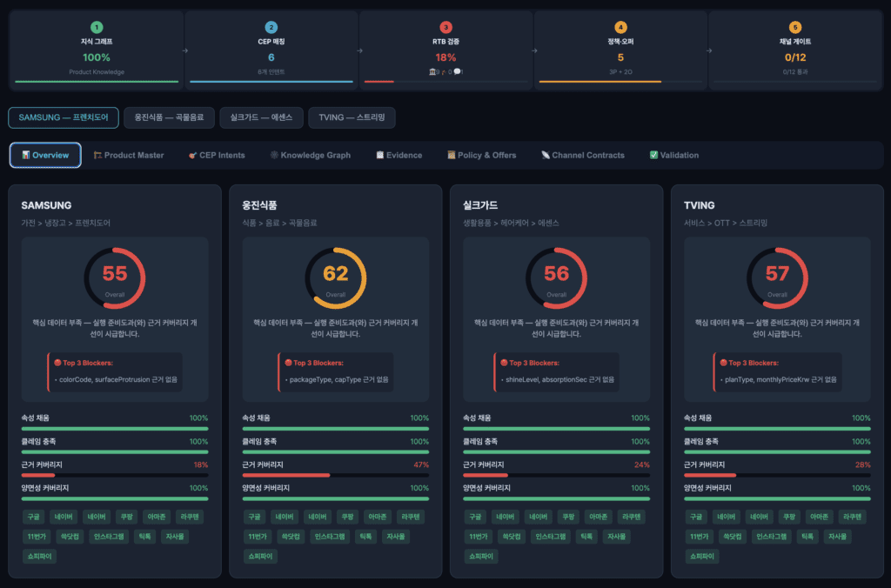Click the green step 1 badge above 지식 그래프

pyautogui.click(x=97, y=28)
